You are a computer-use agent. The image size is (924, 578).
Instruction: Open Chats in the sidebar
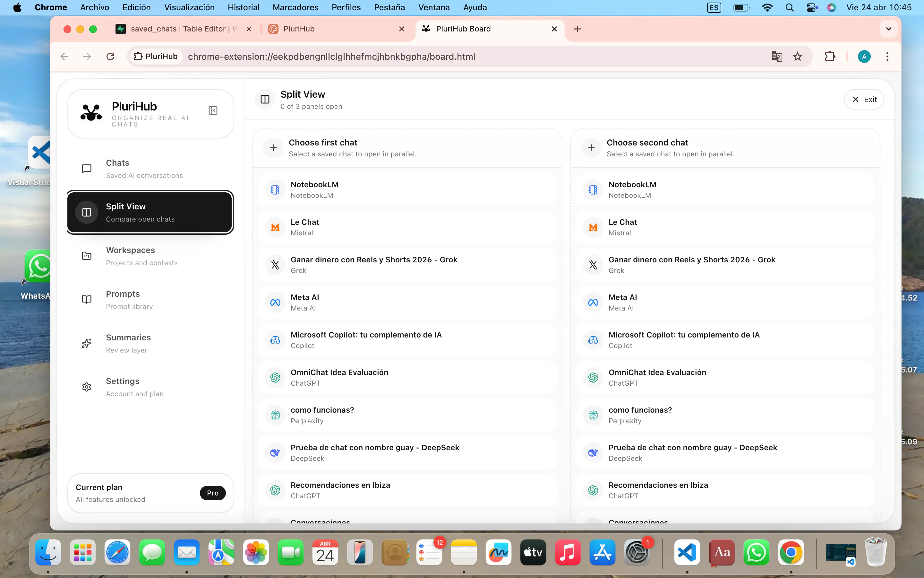point(150,169)
